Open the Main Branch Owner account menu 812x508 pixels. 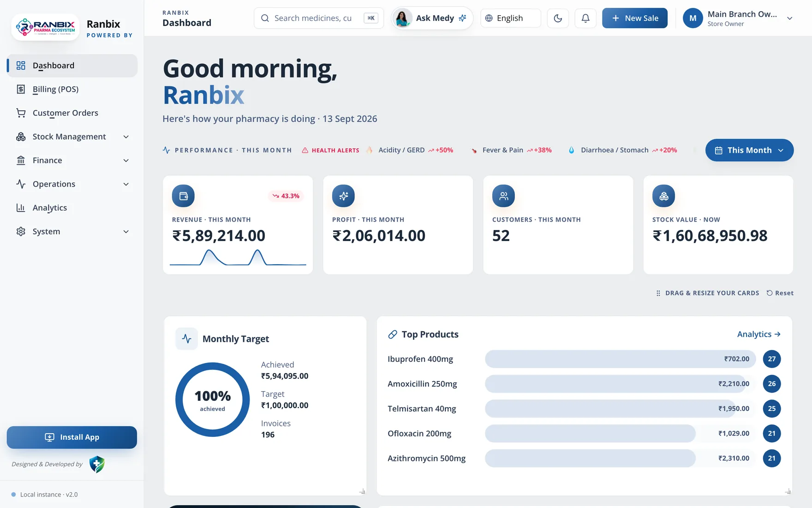coord(738,18)
